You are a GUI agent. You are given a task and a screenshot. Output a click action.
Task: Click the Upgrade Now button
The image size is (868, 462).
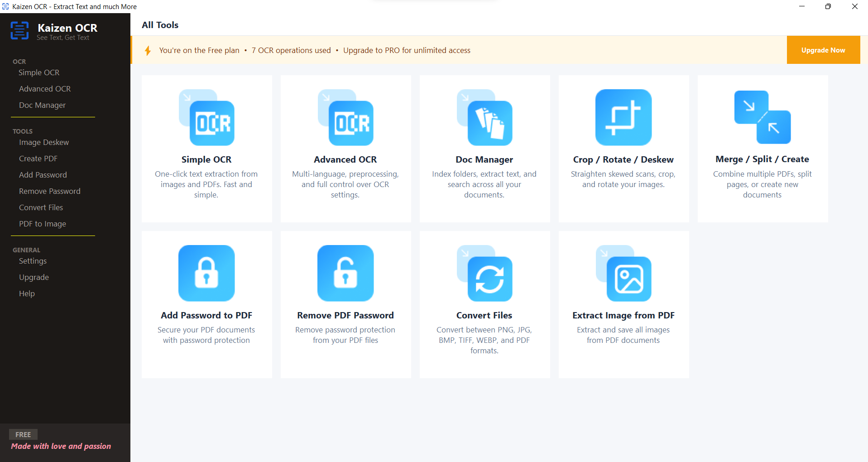[x=823, y=50]
